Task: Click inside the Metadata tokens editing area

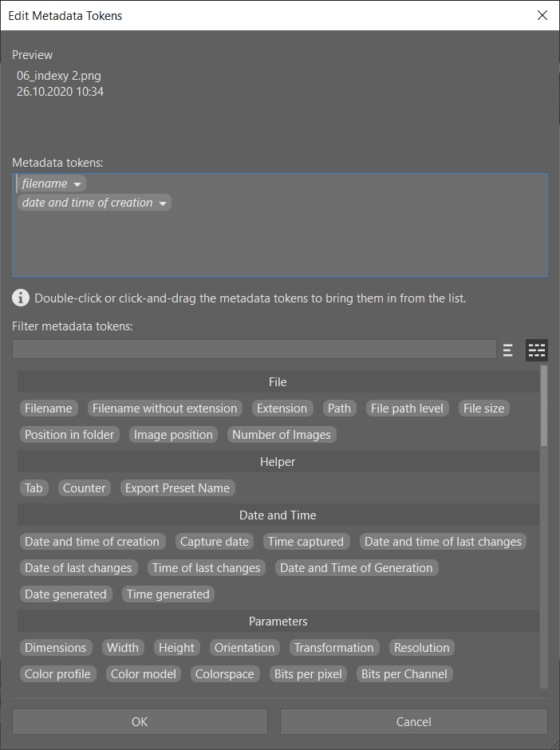Action: tap(279, 243)
